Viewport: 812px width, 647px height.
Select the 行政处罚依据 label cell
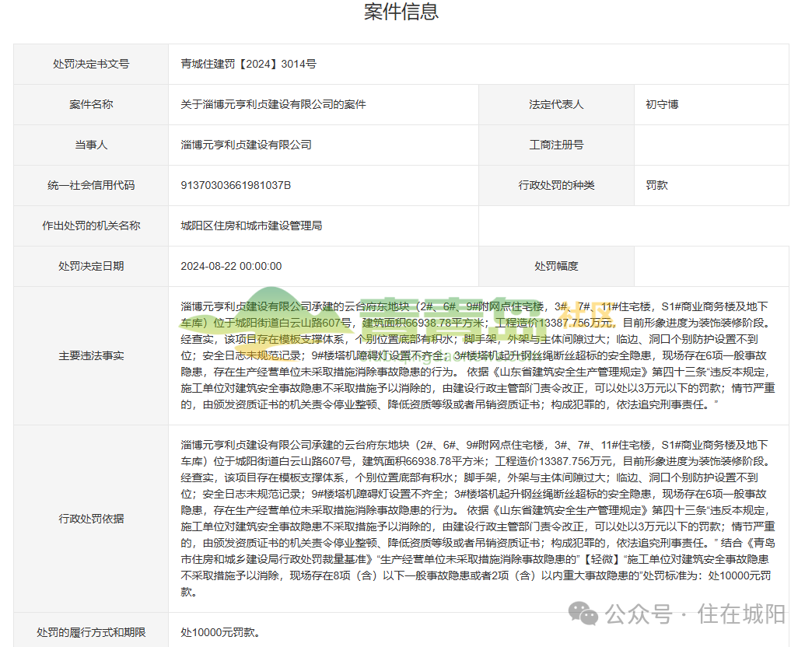[x=91, y=519]
